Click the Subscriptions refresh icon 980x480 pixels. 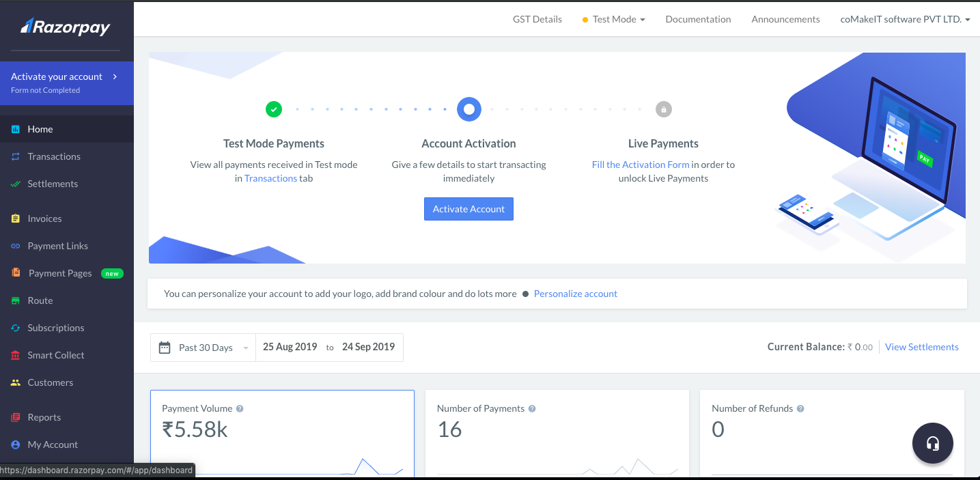pyautogui.click(x=15, y=328)
